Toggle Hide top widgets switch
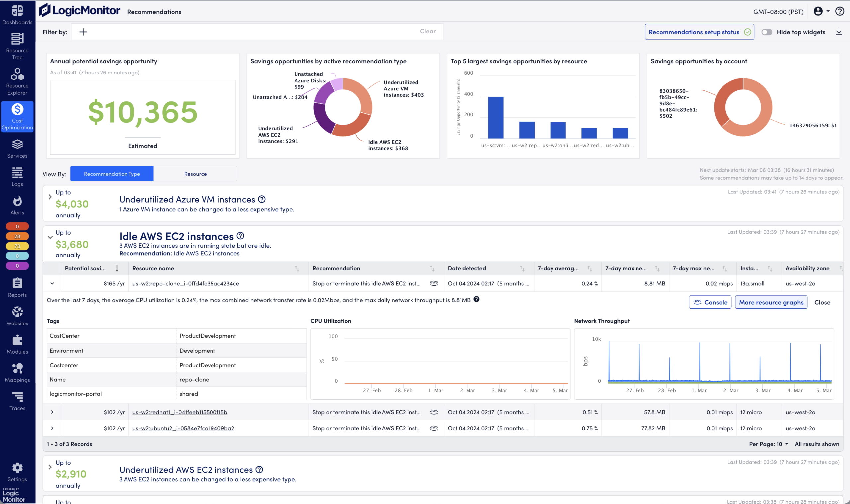The width and height of the screenshot is (850, 504). click(766, 32)
